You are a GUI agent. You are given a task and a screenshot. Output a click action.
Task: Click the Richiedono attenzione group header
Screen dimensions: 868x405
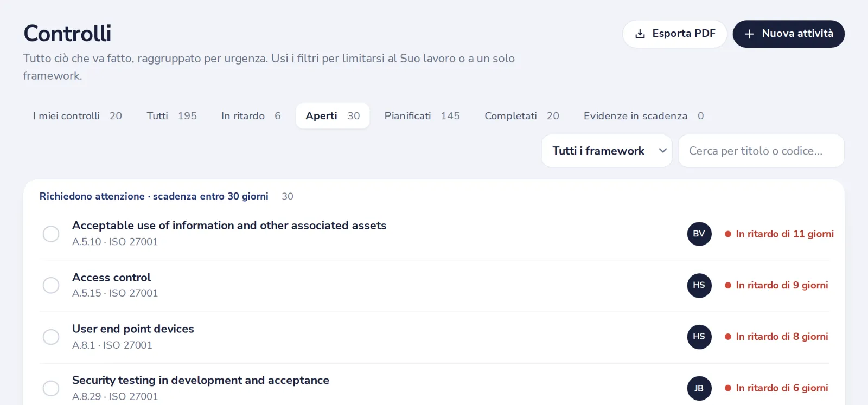click(154, 196)
